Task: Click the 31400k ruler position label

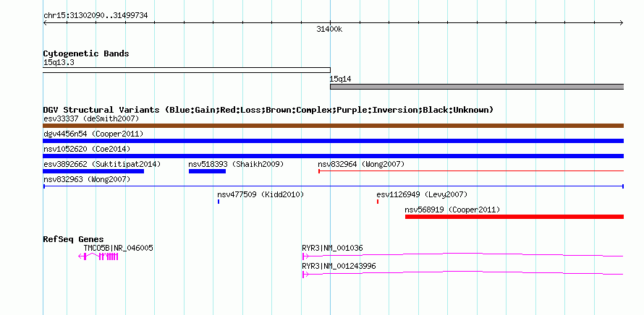Action: 329,29
